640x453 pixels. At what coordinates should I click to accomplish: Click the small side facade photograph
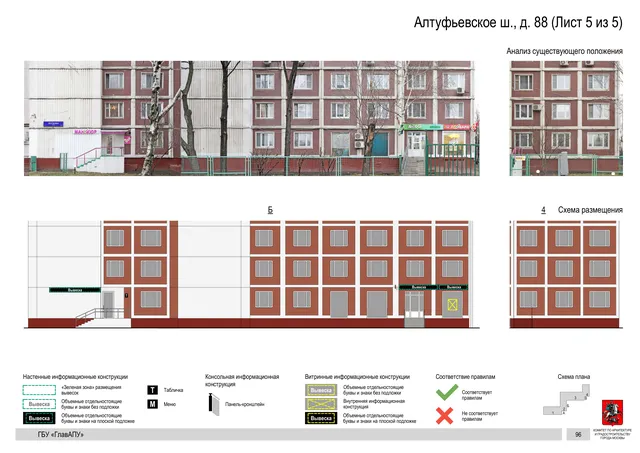566,118
